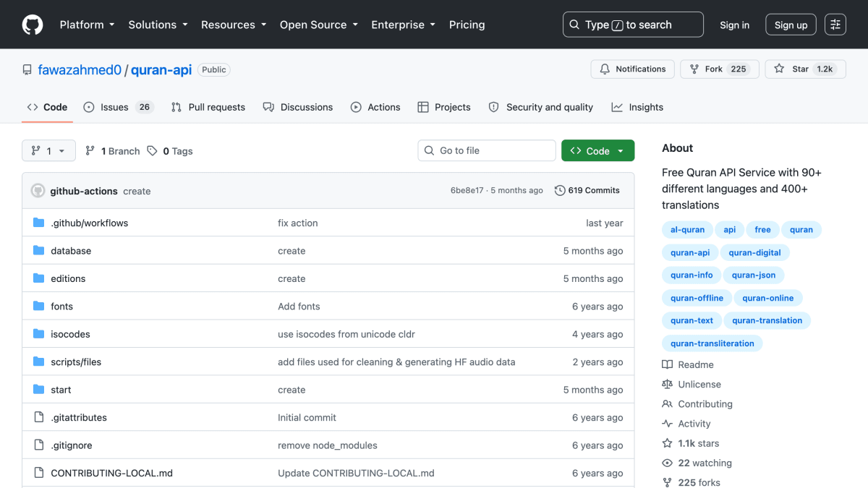868x488 pixels.
Task: Open the 6be8e17 commit hash link
Action: (467, 191)
